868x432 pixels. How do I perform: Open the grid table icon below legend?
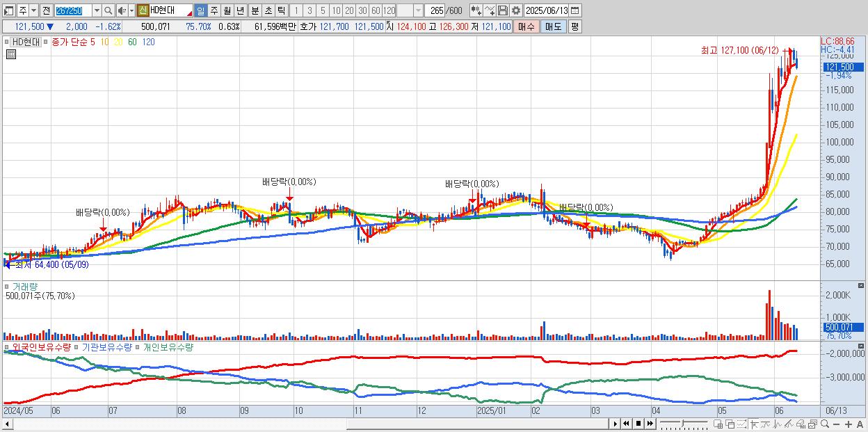tap(10, 54)
